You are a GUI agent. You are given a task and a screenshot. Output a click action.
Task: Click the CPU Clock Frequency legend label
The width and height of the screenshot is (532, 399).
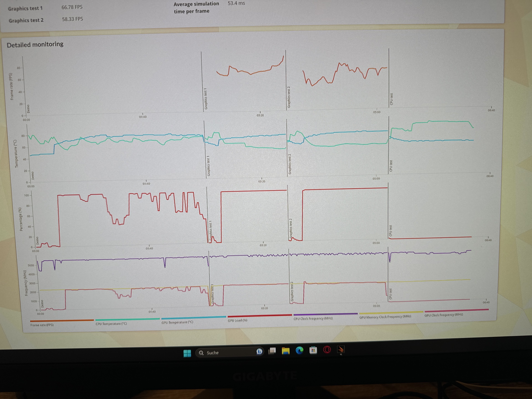(313, 318)
